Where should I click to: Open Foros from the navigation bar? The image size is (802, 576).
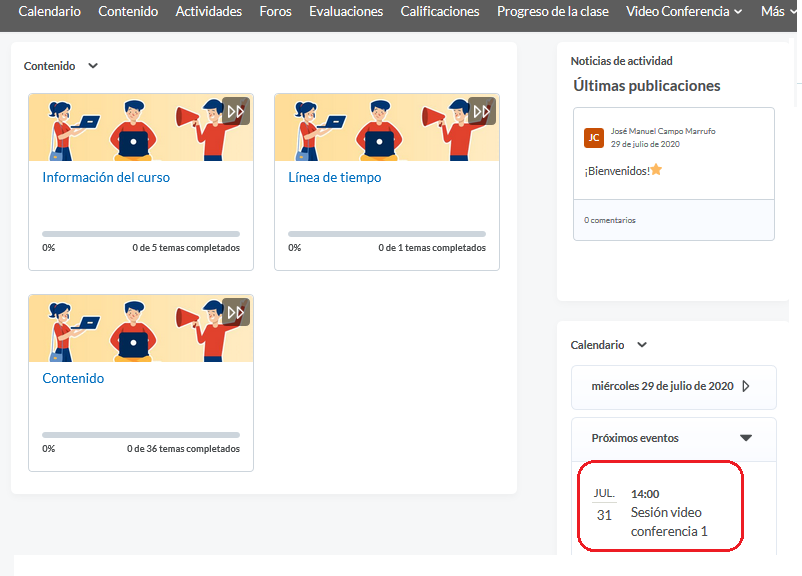tap(275, 12)
